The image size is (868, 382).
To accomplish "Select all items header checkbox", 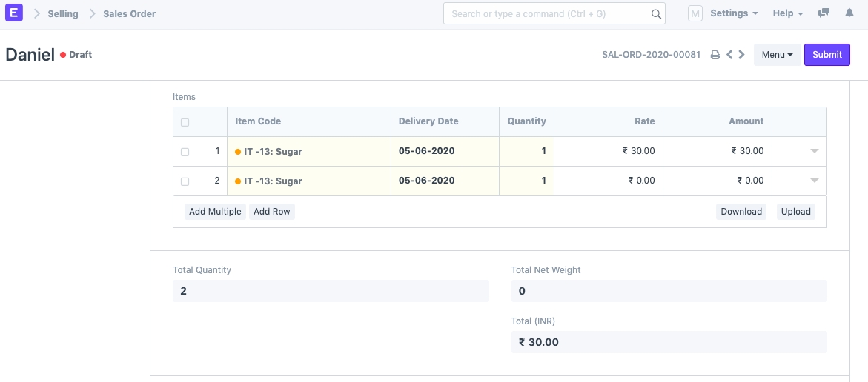I will [x=185, y=122].
